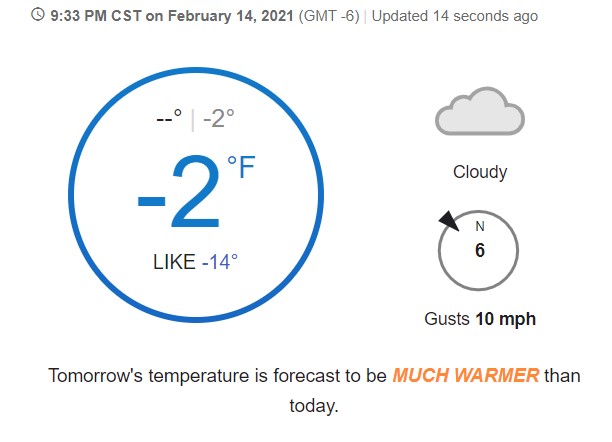Image resolution: width=612 pixels, height=442 pixels.
Task: Click the --° high temperature placeholder
Action: coord(169,118)
